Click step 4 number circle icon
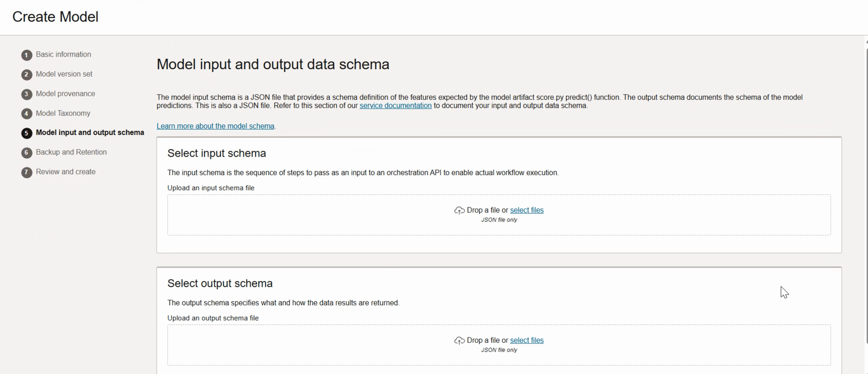Viewport: 868px width, 374px height. click(26, 114)
